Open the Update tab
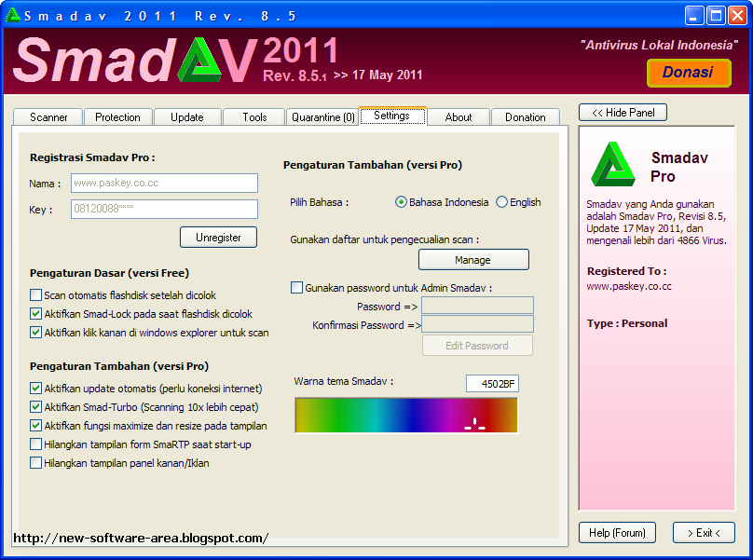 [187, 117]
